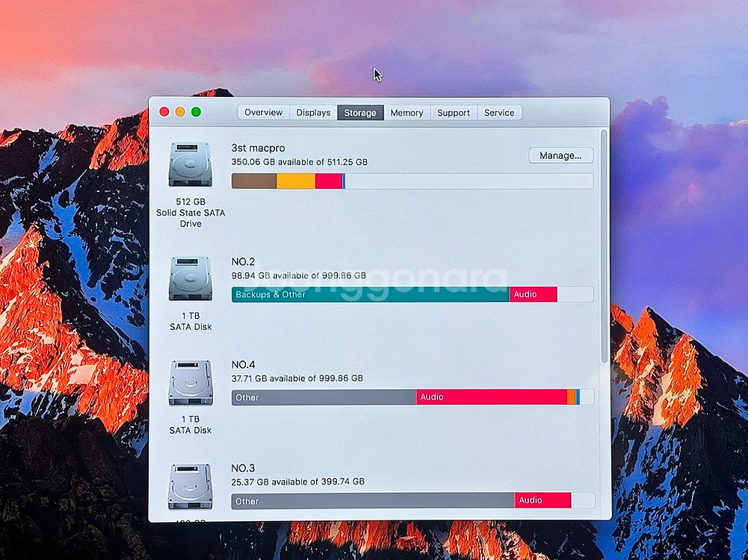The height and width of the screenshot is (560, 748).
Task: Click the brown segment in 3st macpro bar
Action: click(x=254, y=181)
